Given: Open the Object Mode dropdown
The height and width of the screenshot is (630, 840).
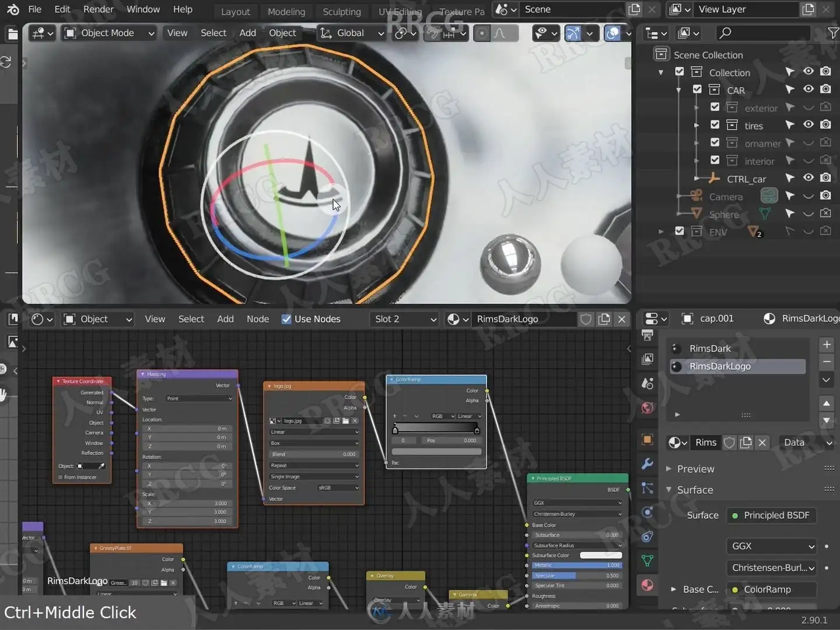Looking at the screenshot, I should coord(110,33).
